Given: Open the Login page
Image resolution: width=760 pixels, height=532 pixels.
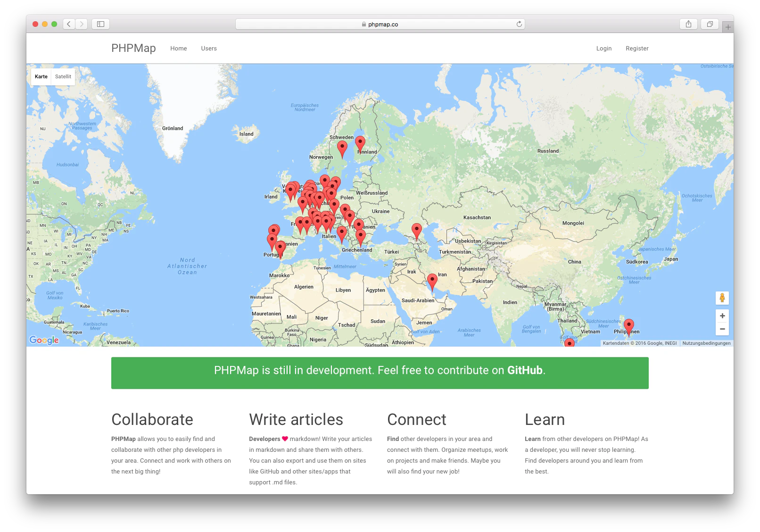Looking at the screenshot, I should tap(604, 49).
